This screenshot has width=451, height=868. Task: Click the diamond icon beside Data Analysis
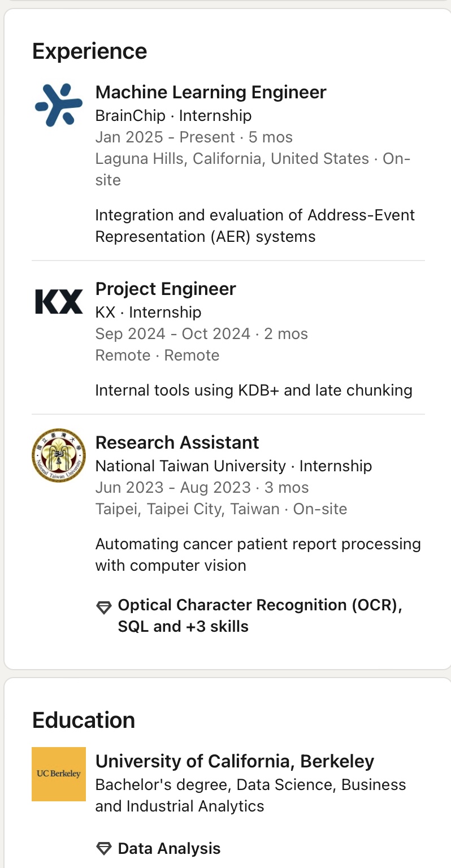(104, 848)
